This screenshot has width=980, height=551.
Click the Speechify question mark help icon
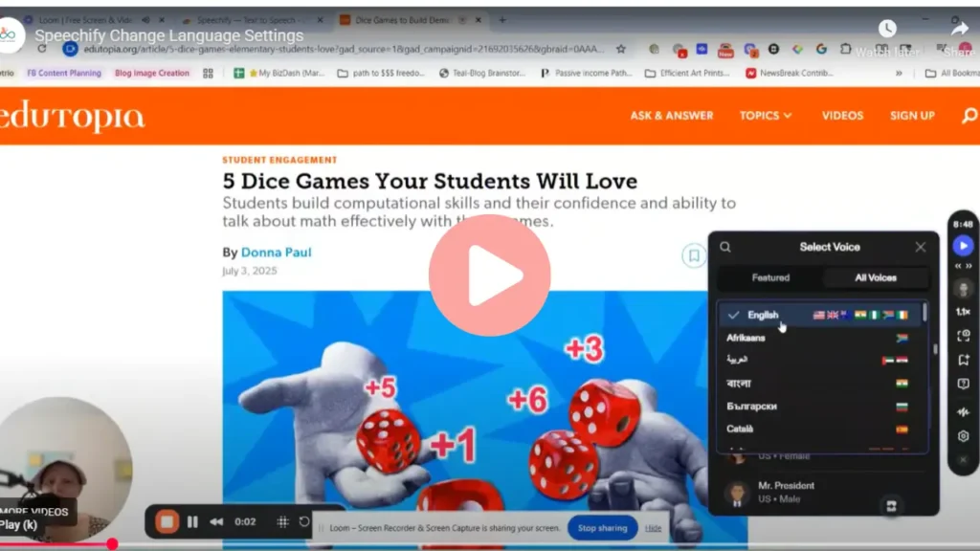(963, 385)
